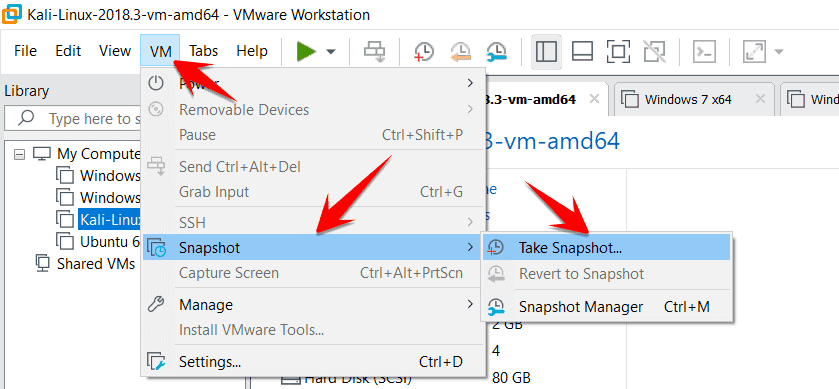
Task: Open the power options dropdown arrow
Action: (x=331, y=52)
